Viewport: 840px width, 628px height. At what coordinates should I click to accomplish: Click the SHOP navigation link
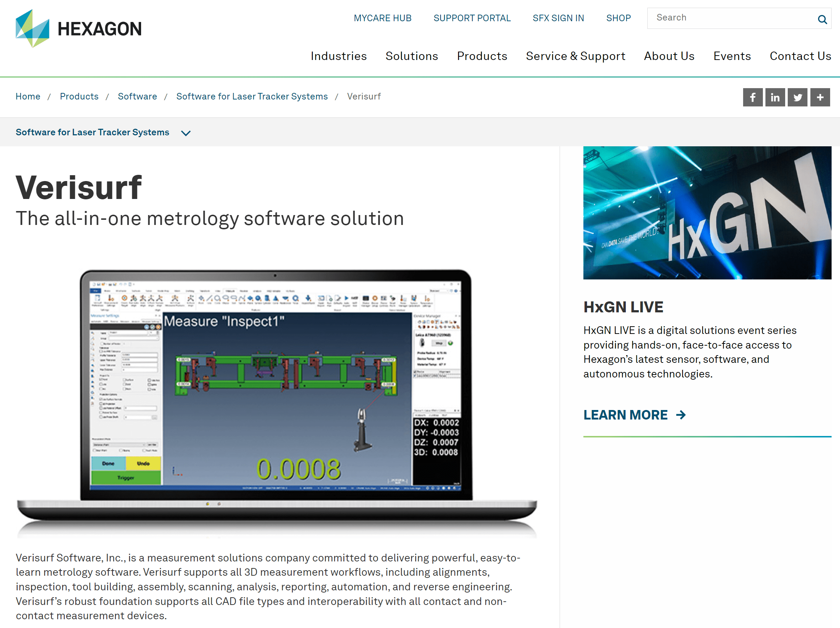pos(618,18)
